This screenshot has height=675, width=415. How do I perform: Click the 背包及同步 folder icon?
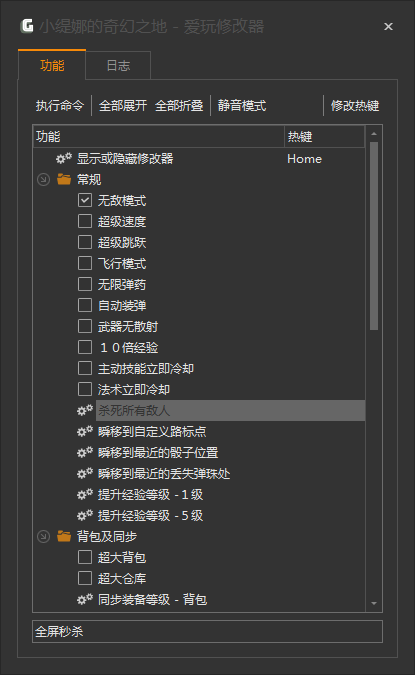(x=64, y=536)
